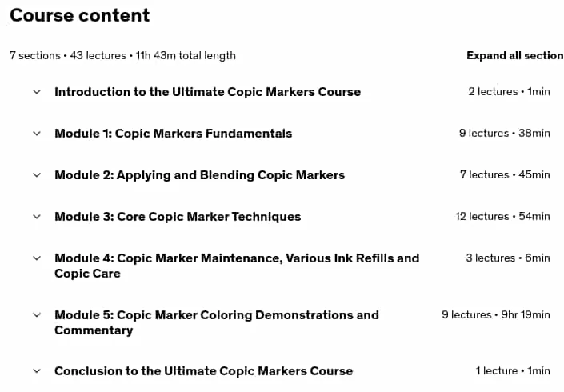Screen dimensions: 564x392
Task: Expand Module 3 chevron arrow
Action: click(x=37, y=217)
